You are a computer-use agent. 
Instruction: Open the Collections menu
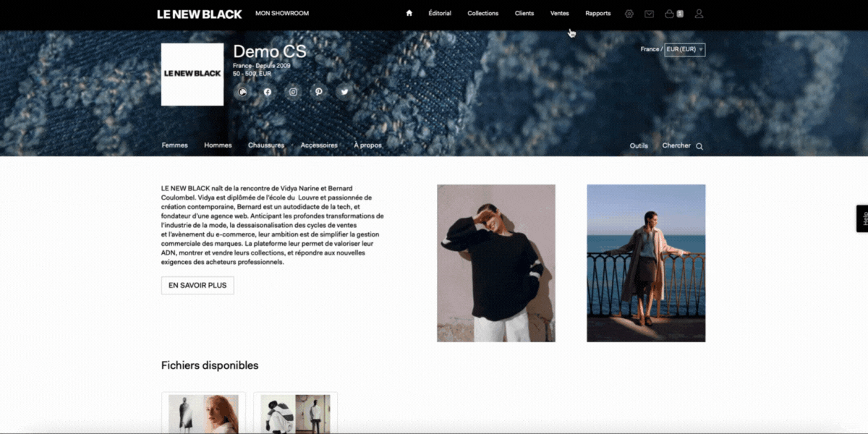click(482, 13)
